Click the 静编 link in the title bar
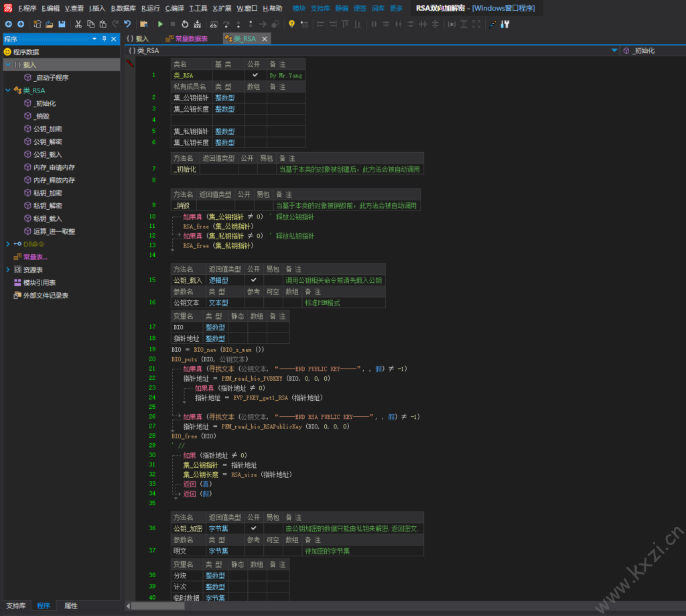686x616 pixels. 342,8
